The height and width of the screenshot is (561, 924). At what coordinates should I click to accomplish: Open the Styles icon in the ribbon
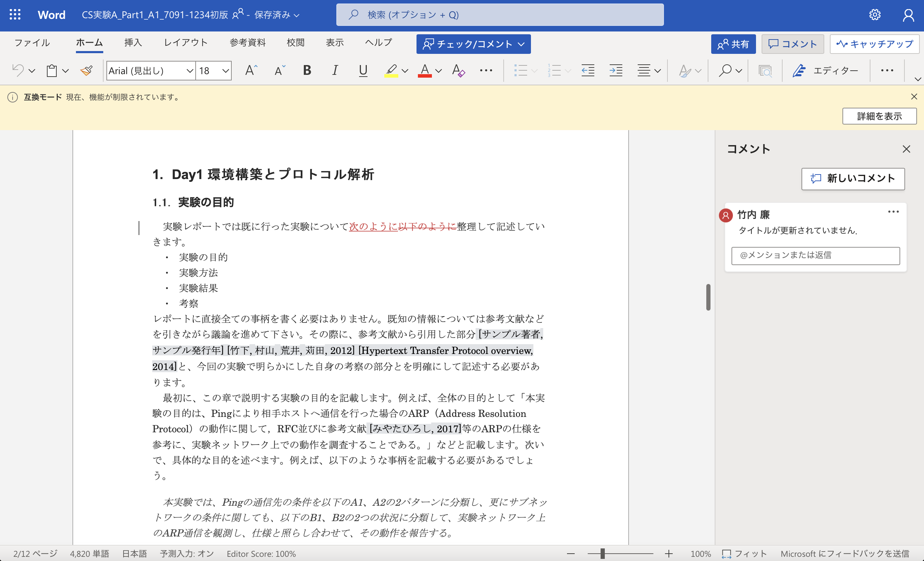click(685, 70)
